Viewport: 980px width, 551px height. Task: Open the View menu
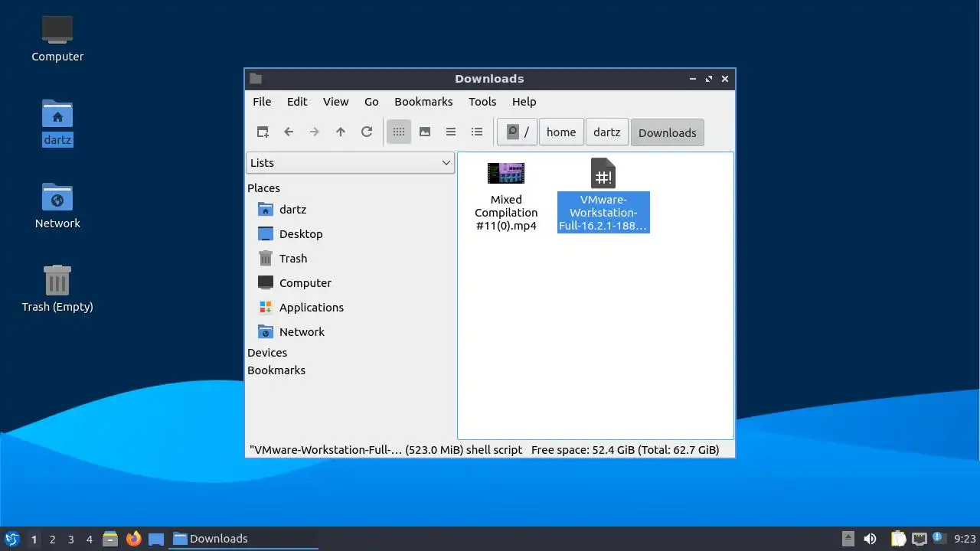tap(335, 101)
